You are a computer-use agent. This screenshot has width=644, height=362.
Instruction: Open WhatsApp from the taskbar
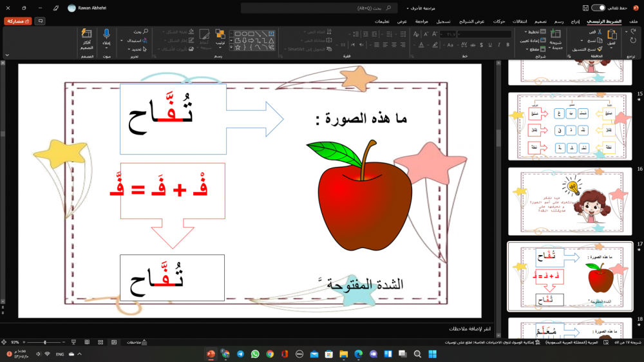coord(255,354)
